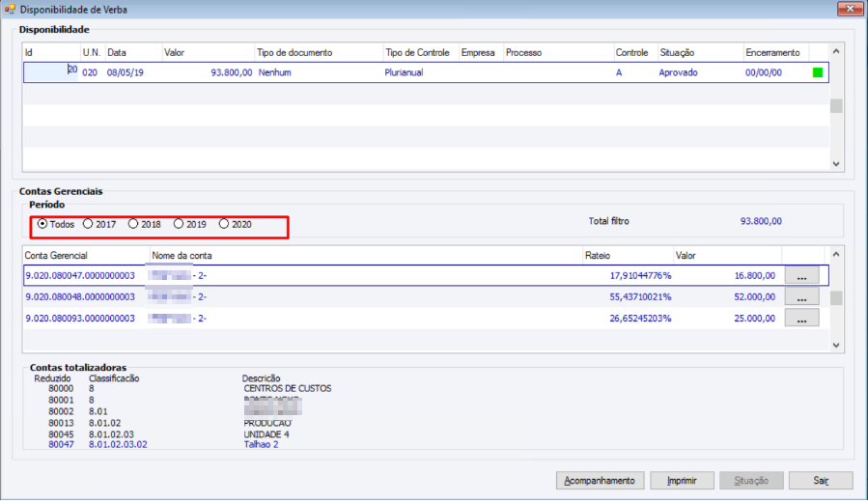This screenshot has width=868, height=503.
Task: Select account 9.020.080048.0000000003
Action: (x=80, y=297)
